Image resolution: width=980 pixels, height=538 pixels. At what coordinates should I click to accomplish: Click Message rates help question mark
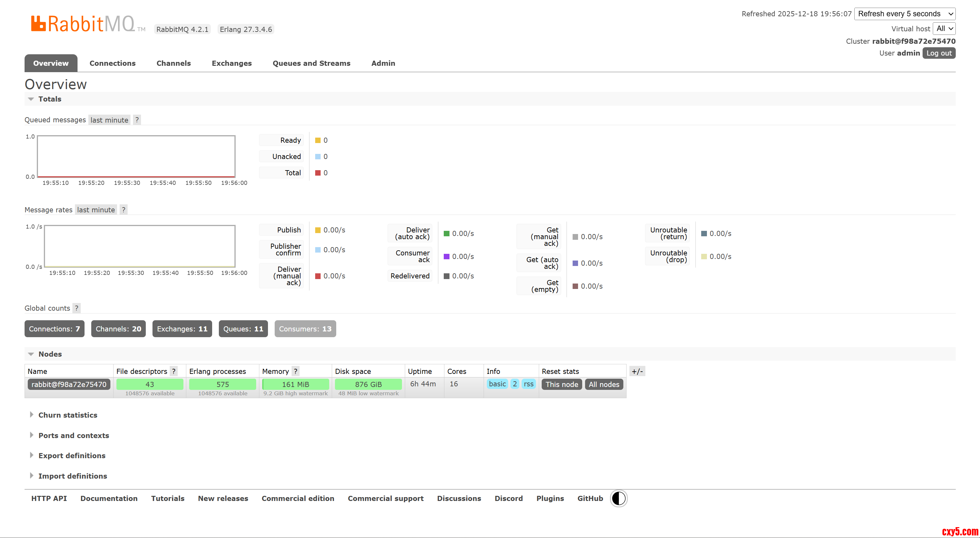coord(123,210)
